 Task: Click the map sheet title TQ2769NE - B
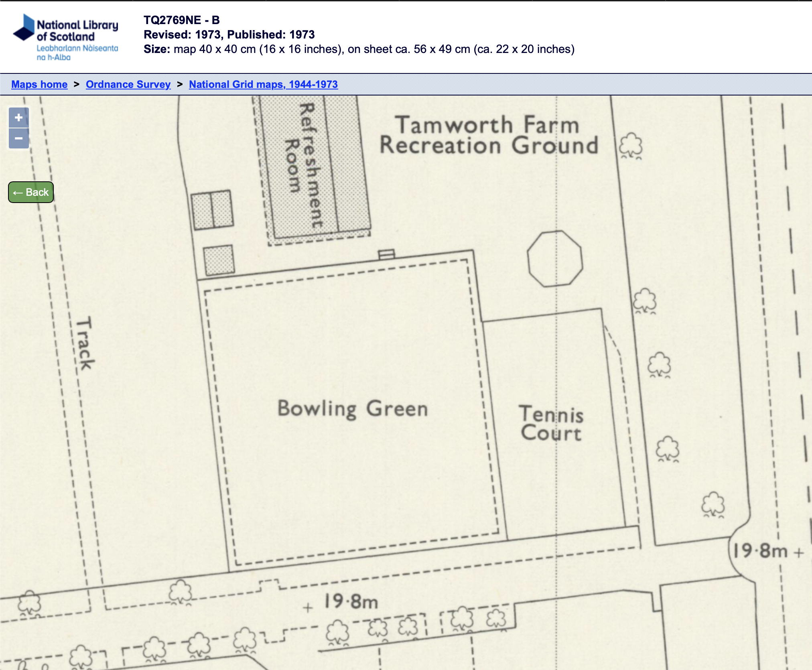tap(182, 20)
